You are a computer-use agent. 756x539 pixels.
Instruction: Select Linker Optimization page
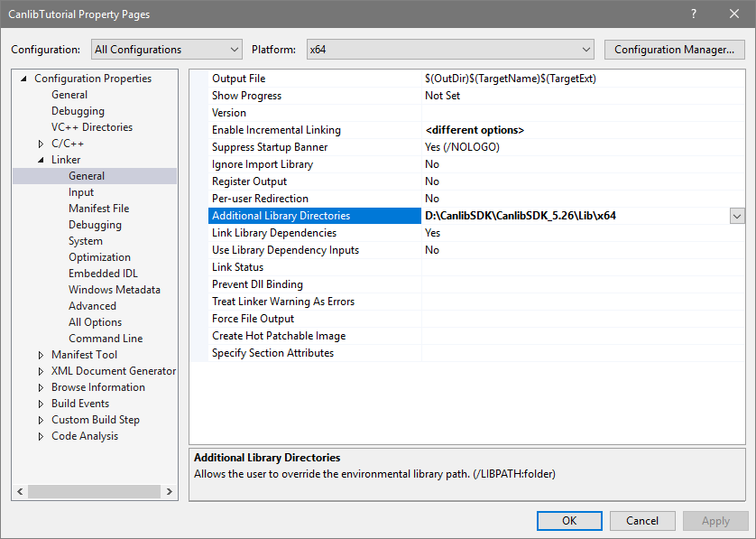coord(99,257)
